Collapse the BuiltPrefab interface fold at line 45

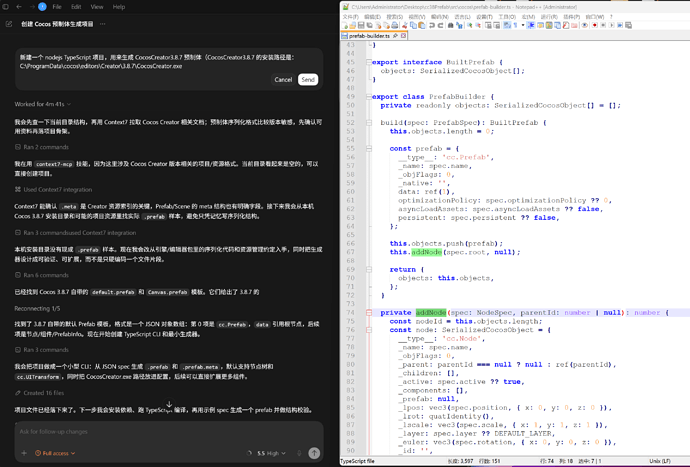[x=369, y=62]
